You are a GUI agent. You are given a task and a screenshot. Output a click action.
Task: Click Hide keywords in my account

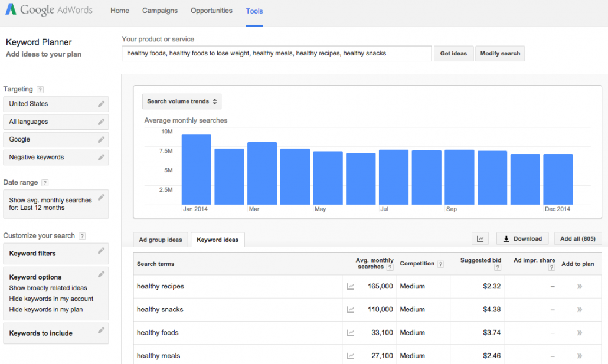pyautogui.click(x=51, y=299)
